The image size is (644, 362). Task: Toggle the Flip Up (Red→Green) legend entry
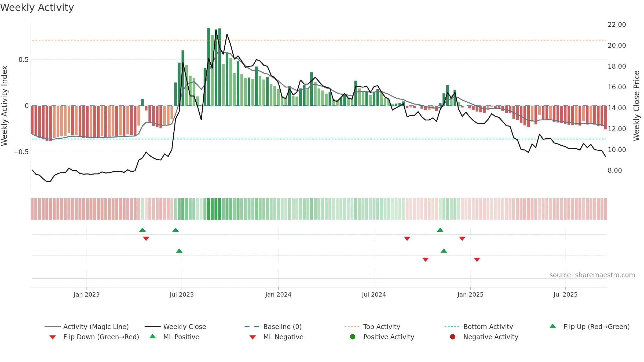point(590,327)
